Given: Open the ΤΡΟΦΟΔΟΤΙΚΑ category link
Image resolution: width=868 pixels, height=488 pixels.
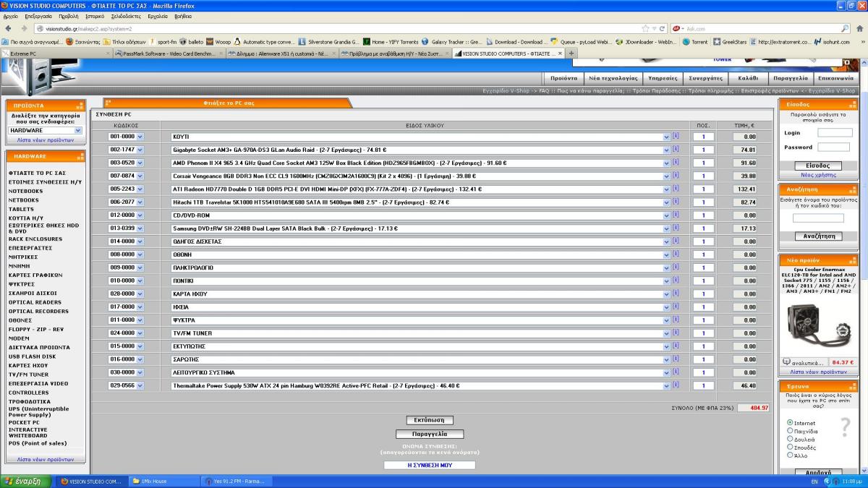Looking at the screenshot, I should click(x=30, y=401).
